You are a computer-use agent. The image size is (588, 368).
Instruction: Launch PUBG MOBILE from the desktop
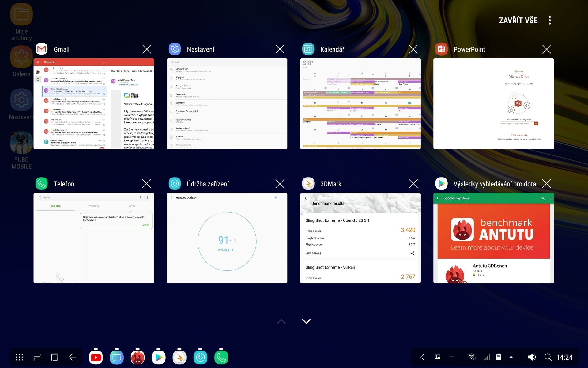coord(21,142)
